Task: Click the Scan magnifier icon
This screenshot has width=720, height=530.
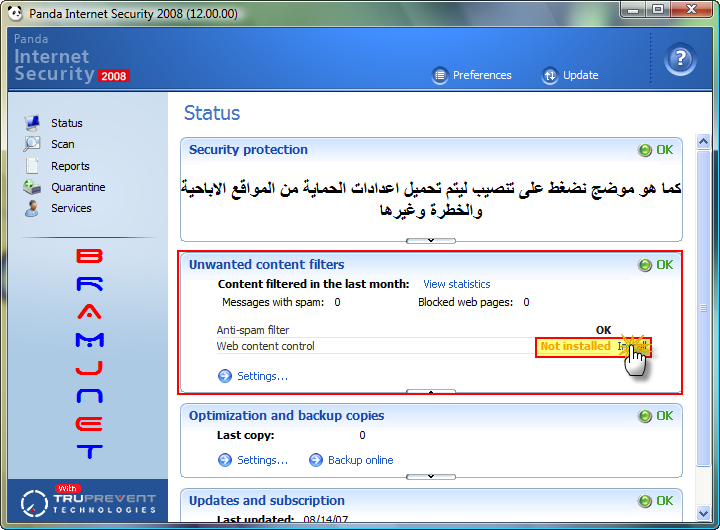Action: tap(32, 144)
